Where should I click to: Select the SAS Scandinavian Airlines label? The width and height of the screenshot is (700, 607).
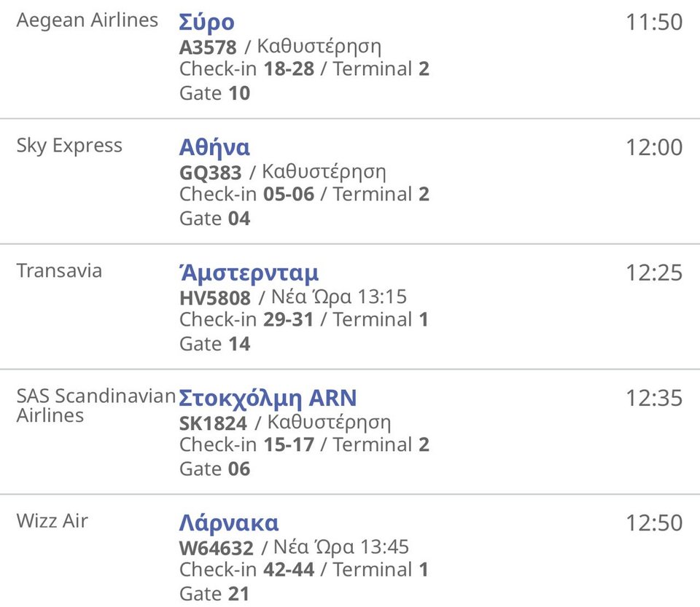(x=96, y=406)
